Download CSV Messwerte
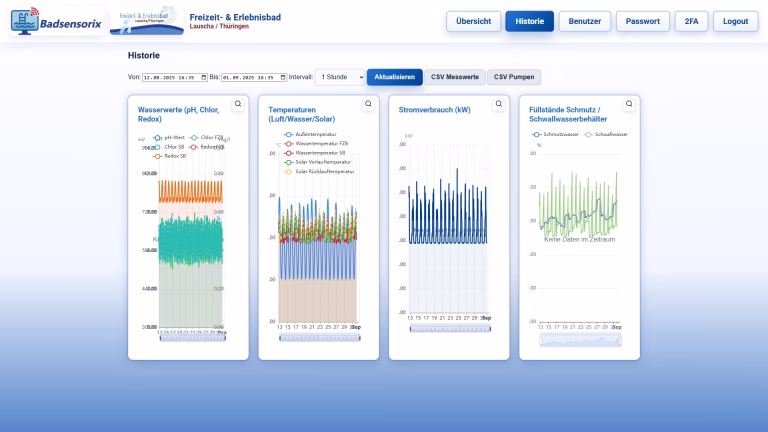The width and height of the screenshot is (768, 432). (x=455, y=77)
